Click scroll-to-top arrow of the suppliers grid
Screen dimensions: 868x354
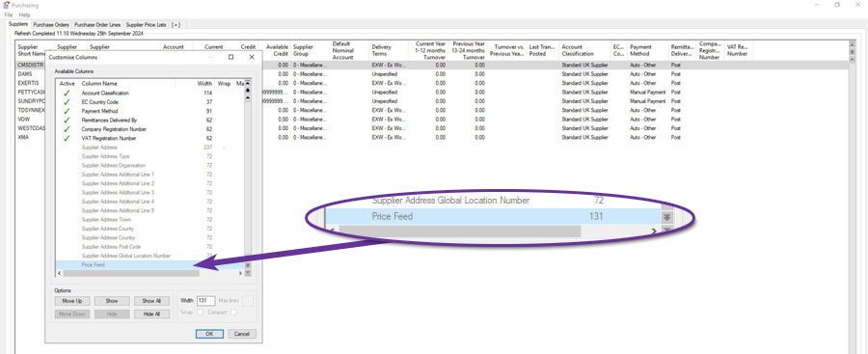point(852,45)
